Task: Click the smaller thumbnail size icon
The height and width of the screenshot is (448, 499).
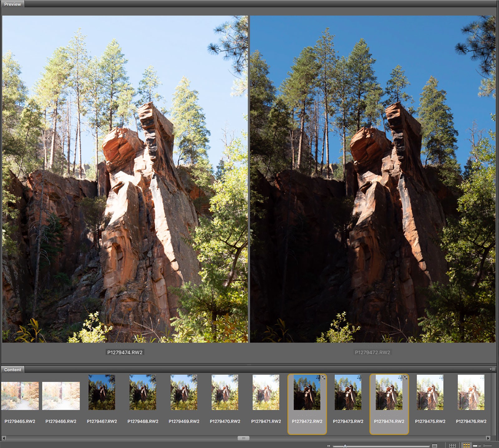Action: 328,446
